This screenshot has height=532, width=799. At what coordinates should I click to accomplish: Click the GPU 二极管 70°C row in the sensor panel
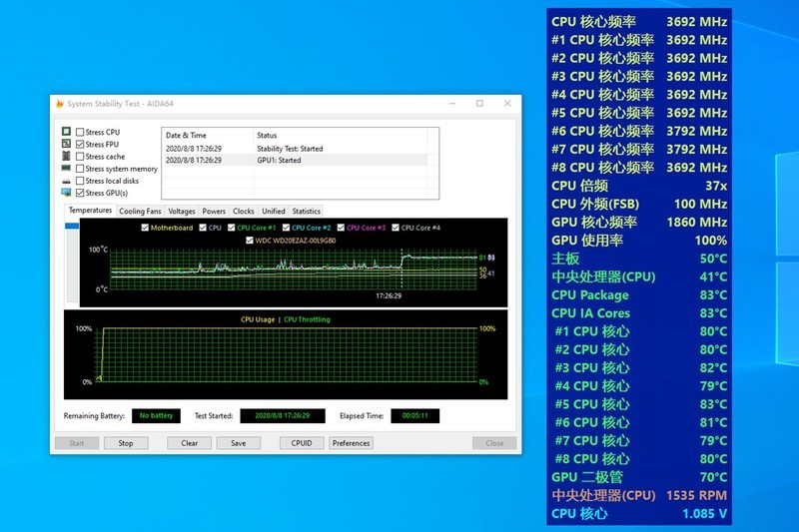[x=639, y=477]
